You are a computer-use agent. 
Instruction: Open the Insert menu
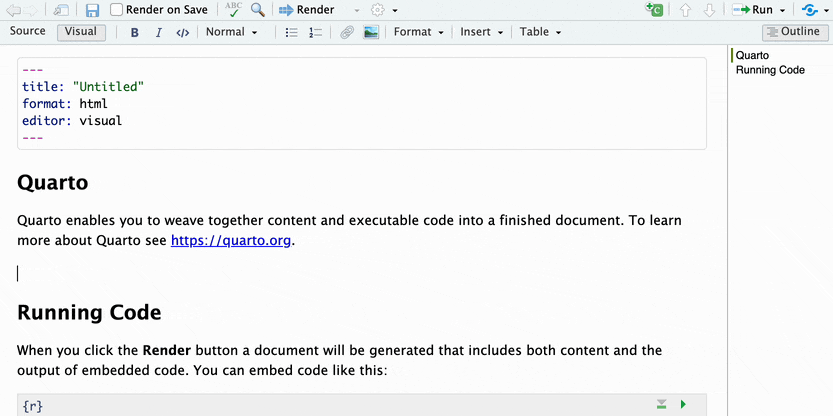click(481, 32)
